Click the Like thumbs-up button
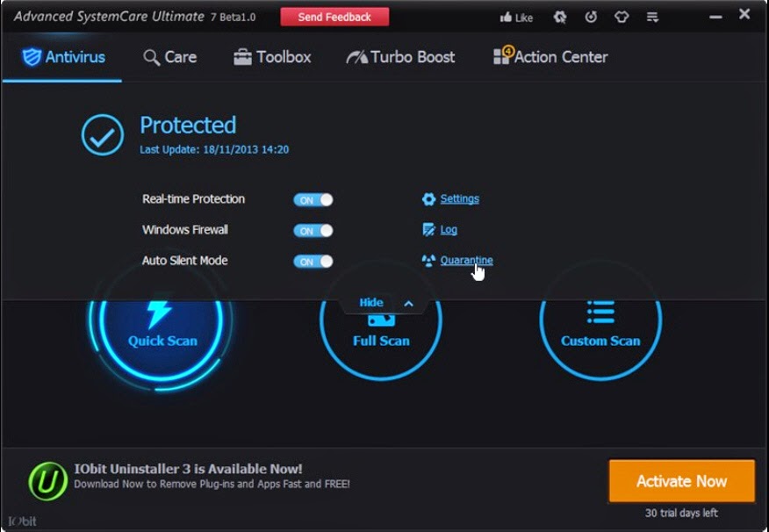This screenshot has height=532, width=769. (x=516, y=18)
